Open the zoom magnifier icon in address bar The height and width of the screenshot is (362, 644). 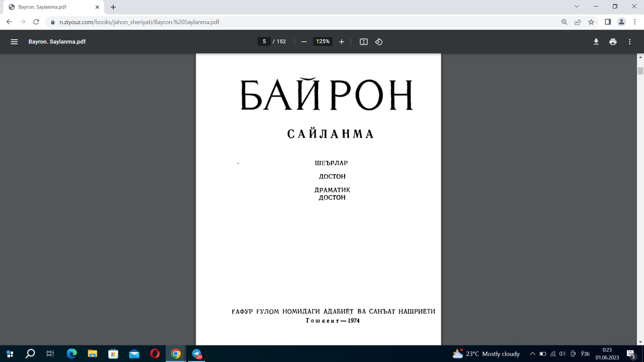click(564, 22)
